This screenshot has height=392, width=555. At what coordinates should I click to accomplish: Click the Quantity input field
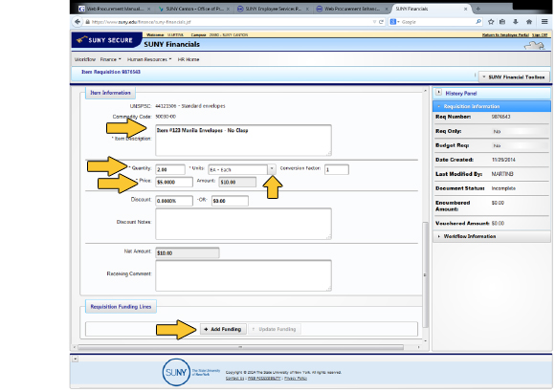point(170,169)
